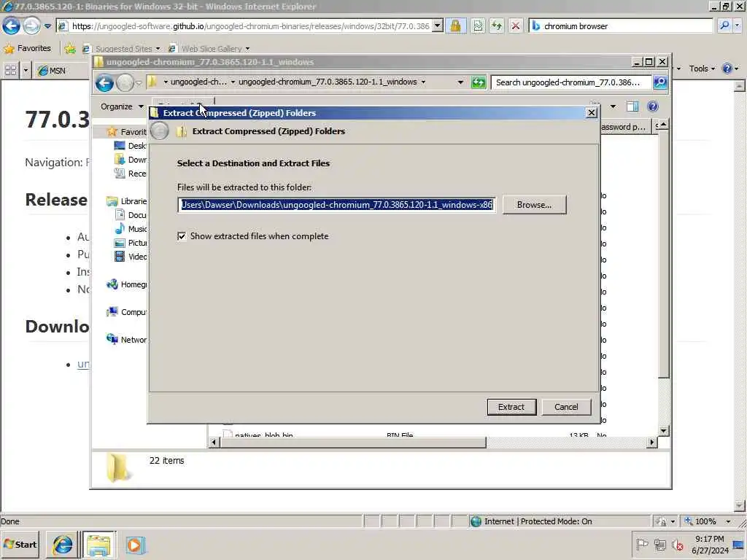Select Libraries in navigation pane
The height and width of the screenshot is (560, 747).
tap(127, 201)
